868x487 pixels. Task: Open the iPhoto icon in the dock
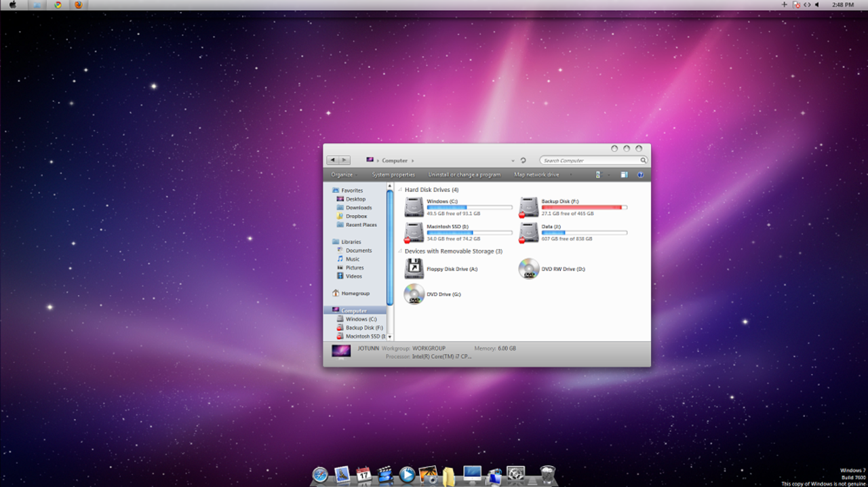click(428, 475)
